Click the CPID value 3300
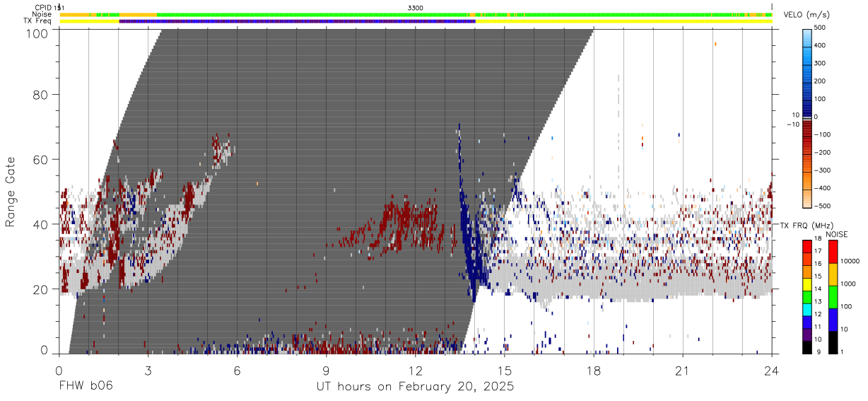Viewport: 868px width, 401px height. pos(416,7)
